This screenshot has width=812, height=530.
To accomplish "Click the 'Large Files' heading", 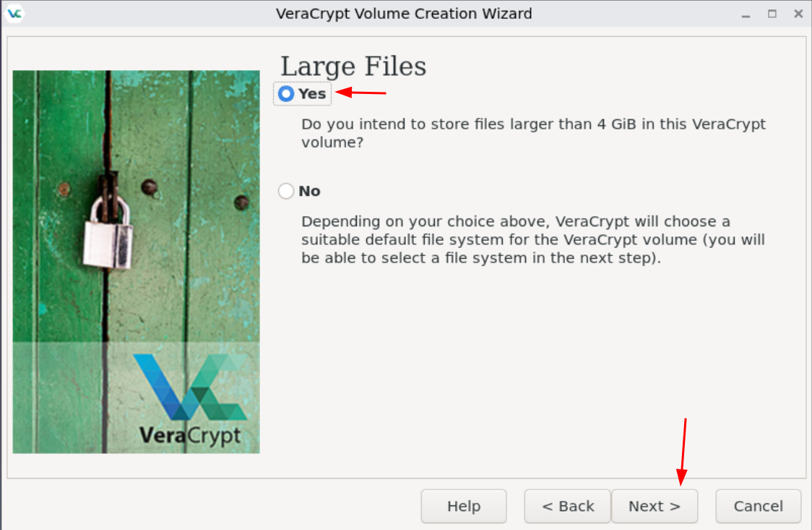I will coord(353,67).
